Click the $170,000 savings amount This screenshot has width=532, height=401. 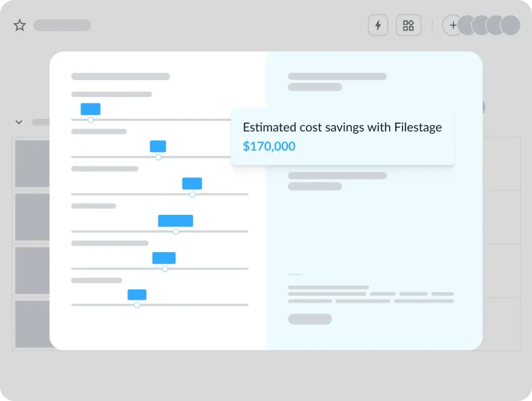coord(269,147)
